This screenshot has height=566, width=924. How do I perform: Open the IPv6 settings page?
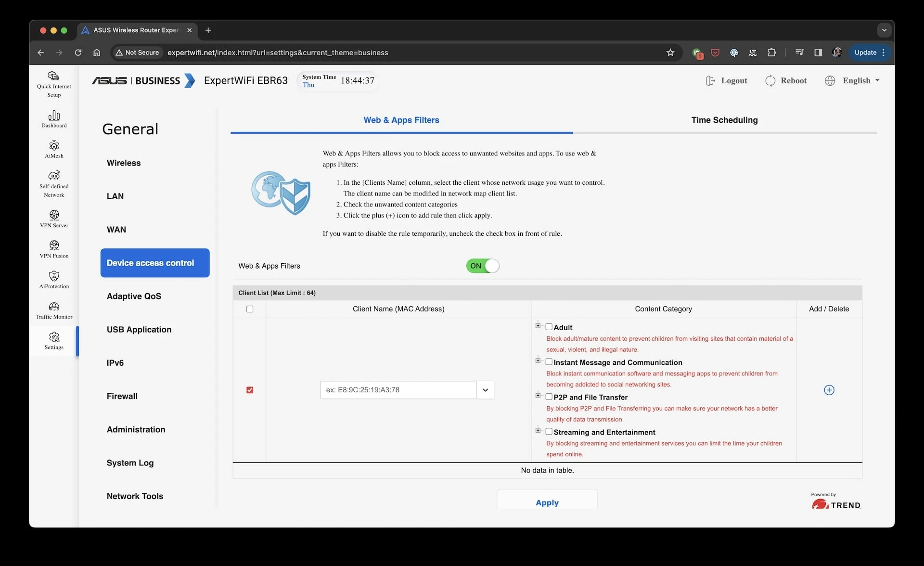115,363
